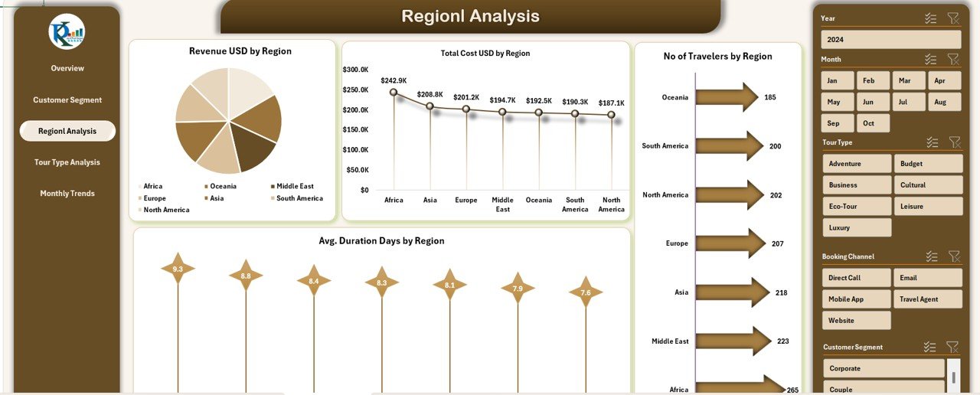
Task: Click the Asia travelers arrow
Action: 733,292
